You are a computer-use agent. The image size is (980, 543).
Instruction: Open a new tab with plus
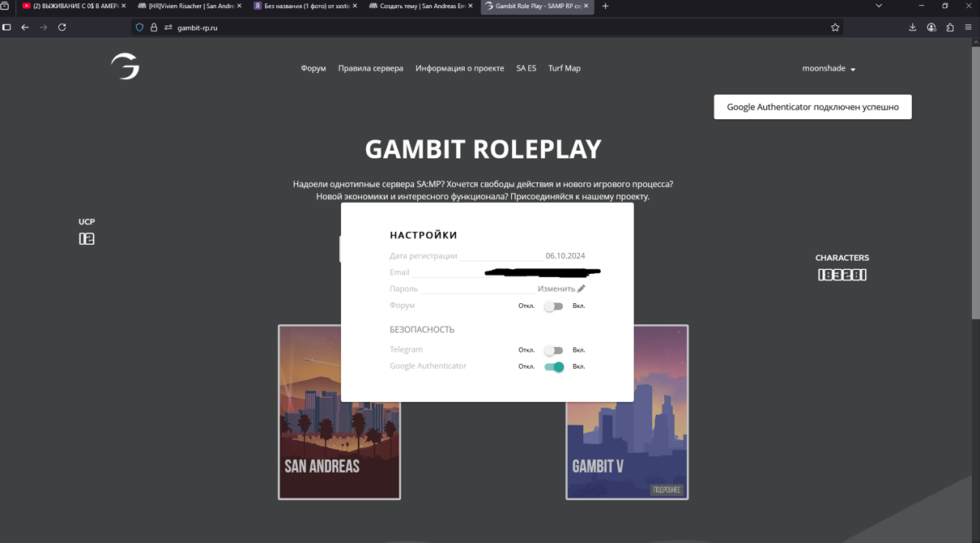tap(605, 6)
